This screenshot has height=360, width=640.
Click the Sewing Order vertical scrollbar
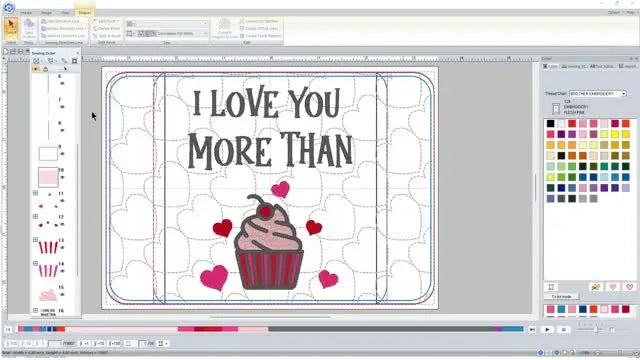tap(78, 209)
